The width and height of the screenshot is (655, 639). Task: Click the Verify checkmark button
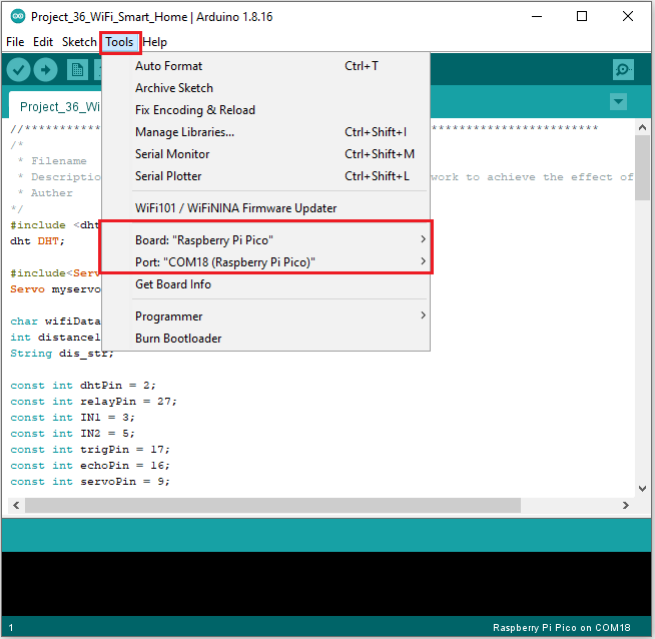pos(18,70)
